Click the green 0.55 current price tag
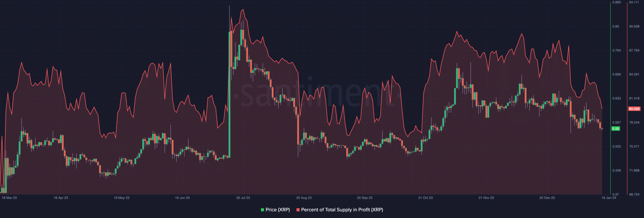This screenshot has height=218, width=644. 616,129
